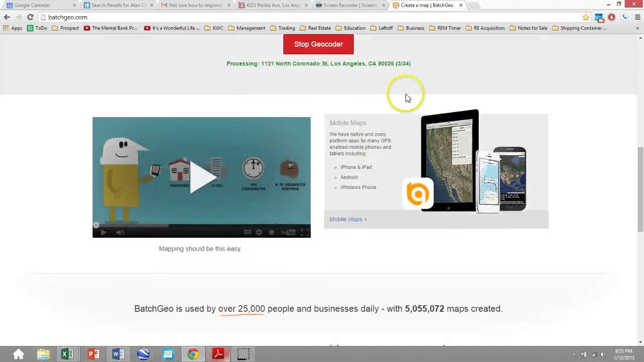This screenshot has width=644, height=362.
Task: Open PowerPoint from the taskbar
Action: click(93, 354)
